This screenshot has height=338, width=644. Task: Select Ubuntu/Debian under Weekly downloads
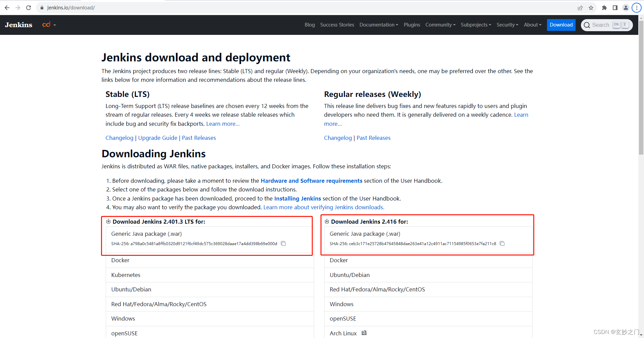point(428,275)
